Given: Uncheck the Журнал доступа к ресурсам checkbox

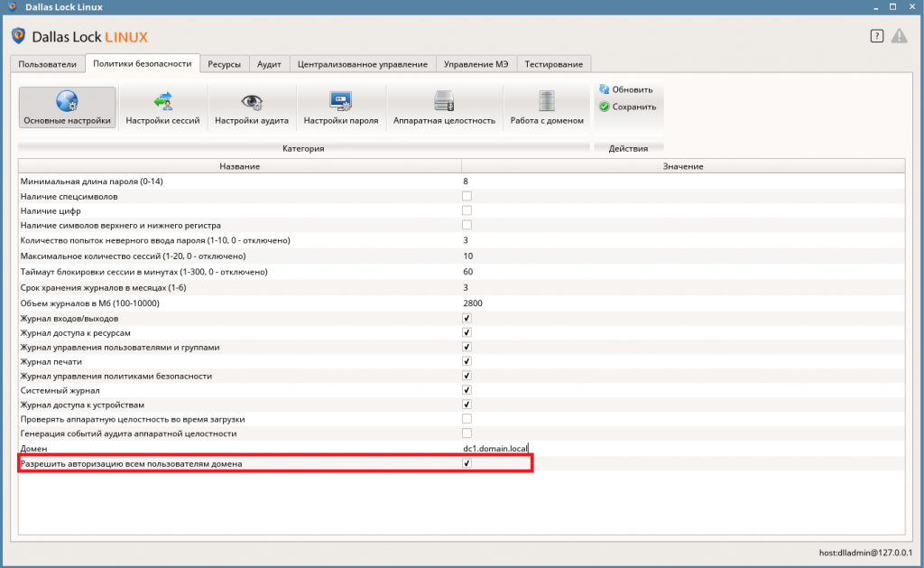Looking at the screenshot, I should (467, 332).
